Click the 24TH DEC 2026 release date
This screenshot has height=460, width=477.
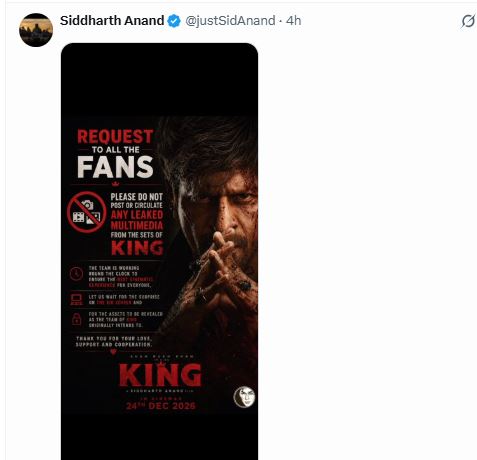(x=161, y=406)
